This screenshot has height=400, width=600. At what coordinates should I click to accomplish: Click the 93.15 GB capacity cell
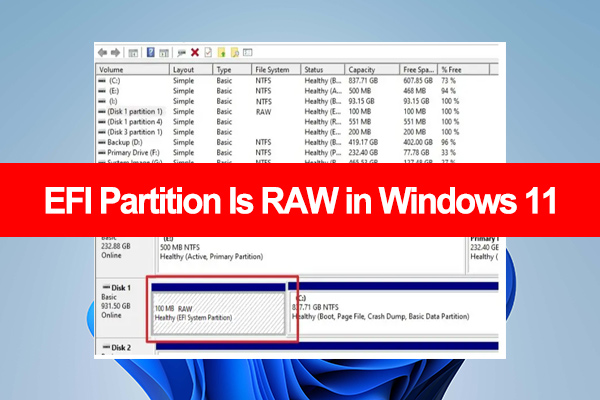(x=362, y=101)
